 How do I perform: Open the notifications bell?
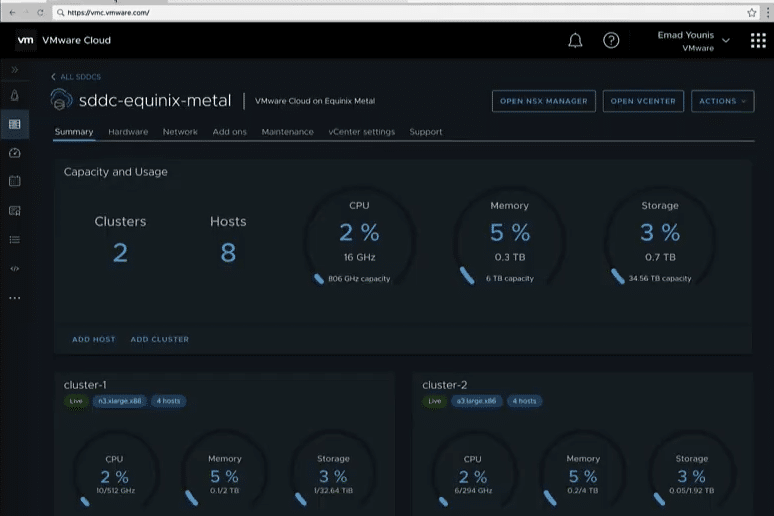pos(575,40)
